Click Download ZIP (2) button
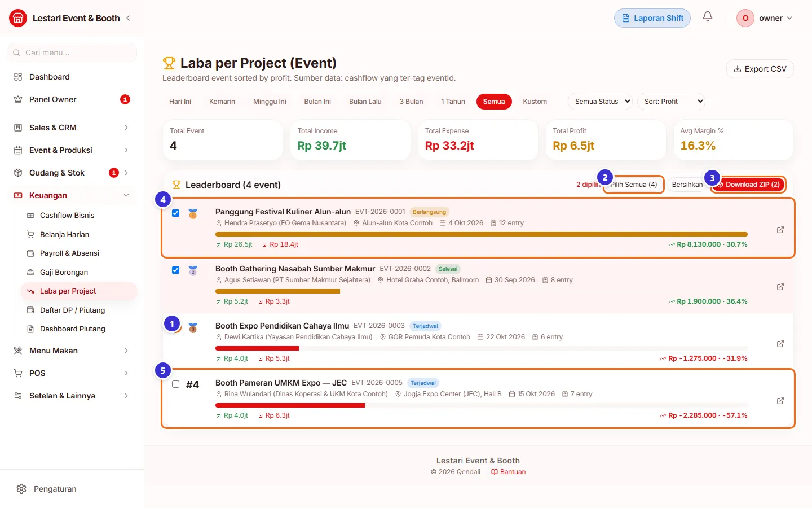Viewport: 812px width, 508px height. tap(748, 185)
